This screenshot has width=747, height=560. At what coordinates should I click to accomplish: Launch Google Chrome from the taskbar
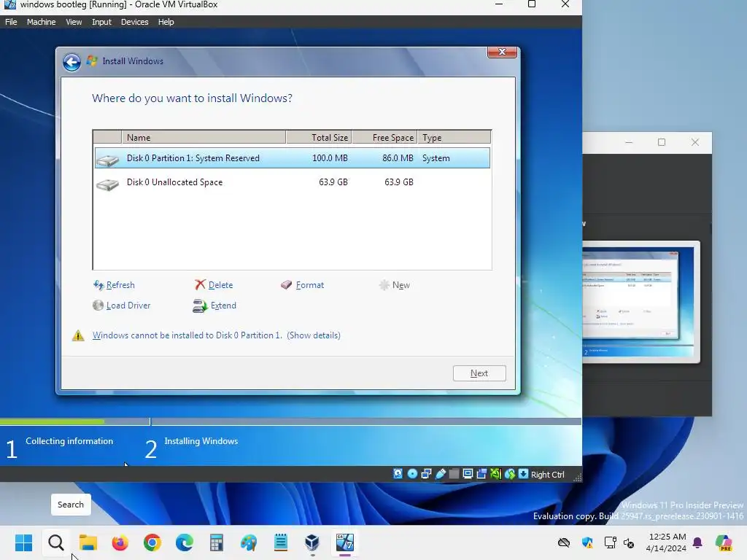[152, 542]
